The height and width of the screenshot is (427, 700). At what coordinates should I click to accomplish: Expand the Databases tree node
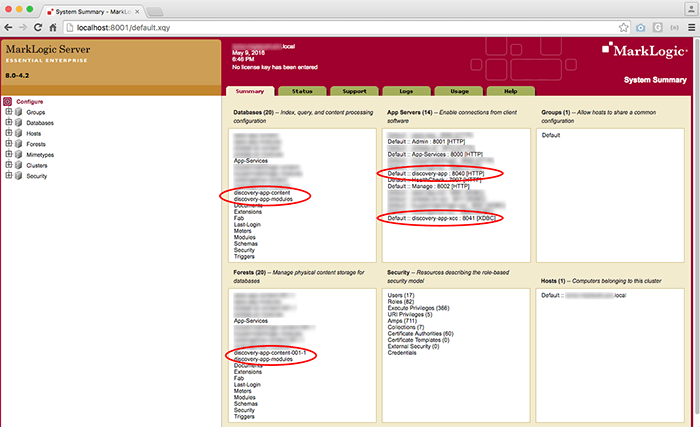pos(8,123)
